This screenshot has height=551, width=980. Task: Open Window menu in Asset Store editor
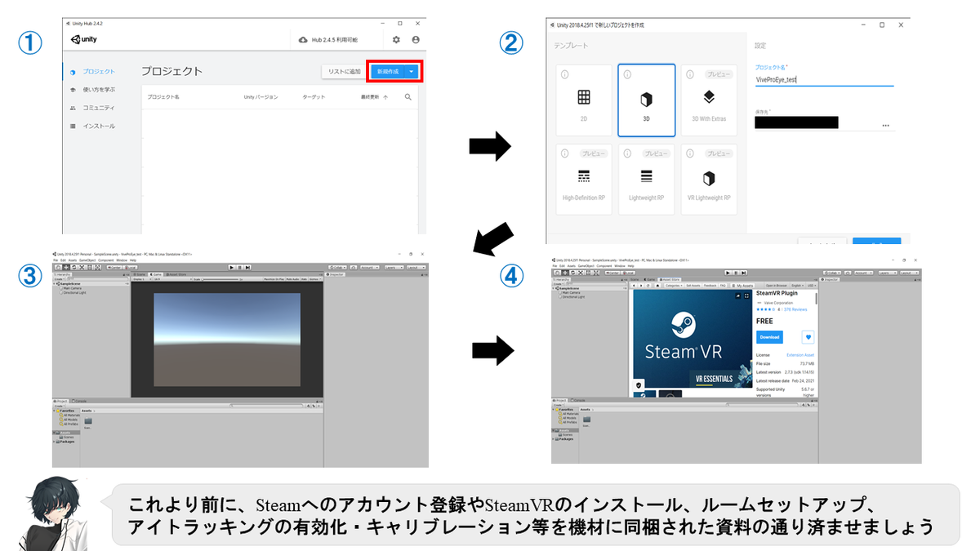[620, 266]
